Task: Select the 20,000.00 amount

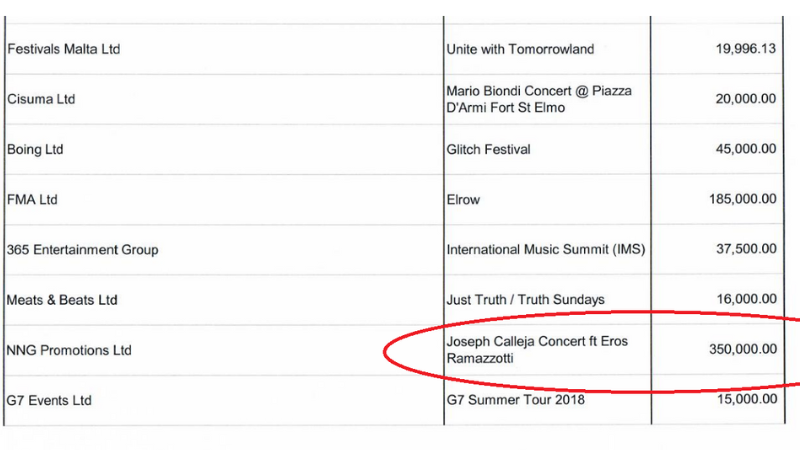Action: pyautogui.click(x=738, y=99)
